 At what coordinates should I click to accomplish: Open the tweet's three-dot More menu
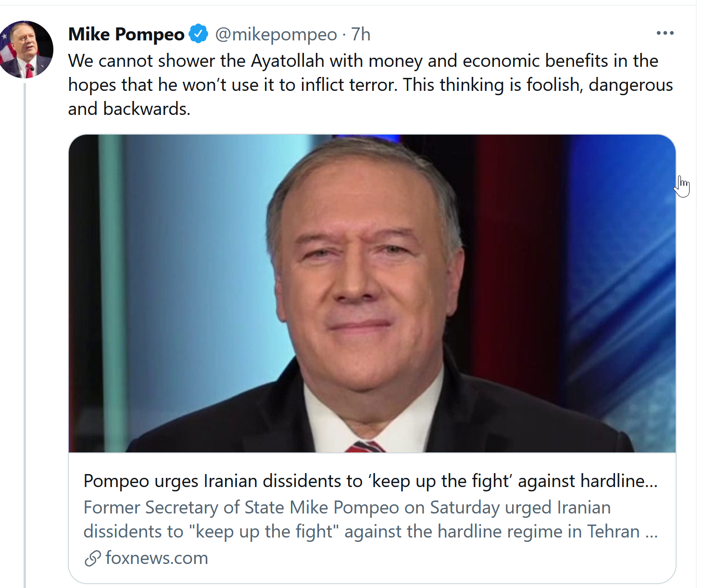(x=665, y=33)
